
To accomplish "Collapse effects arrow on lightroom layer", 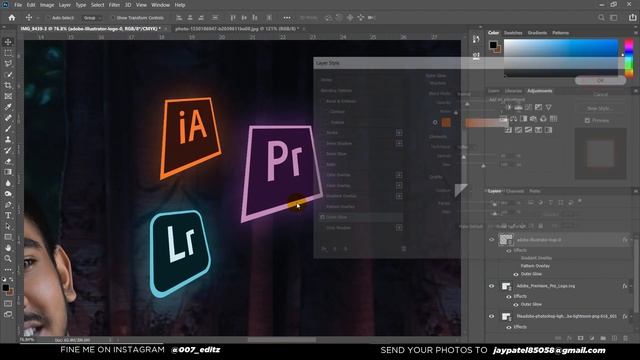I will click(632, 316).
